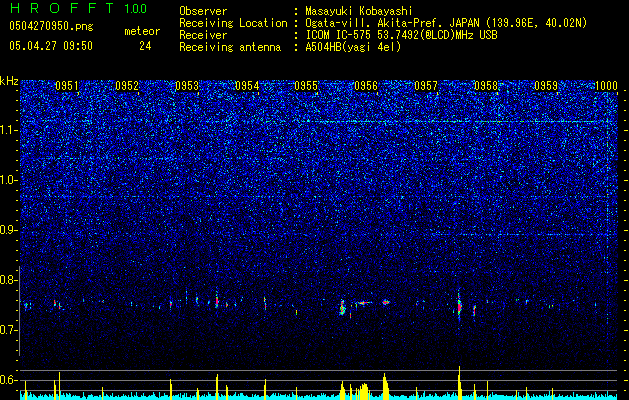Screen dimensions: 629x400
Task: Click the meteor count label
Action: point(142,31)
